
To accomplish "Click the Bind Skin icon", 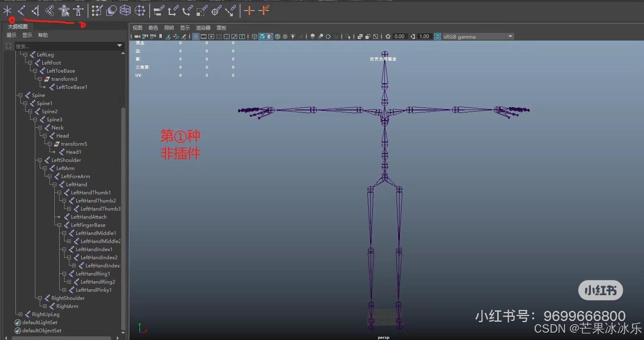I will pos(49,11).
